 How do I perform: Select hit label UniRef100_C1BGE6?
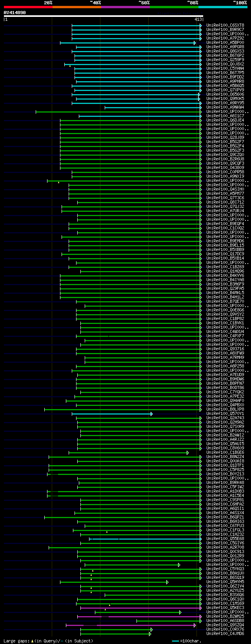point(225,453)
